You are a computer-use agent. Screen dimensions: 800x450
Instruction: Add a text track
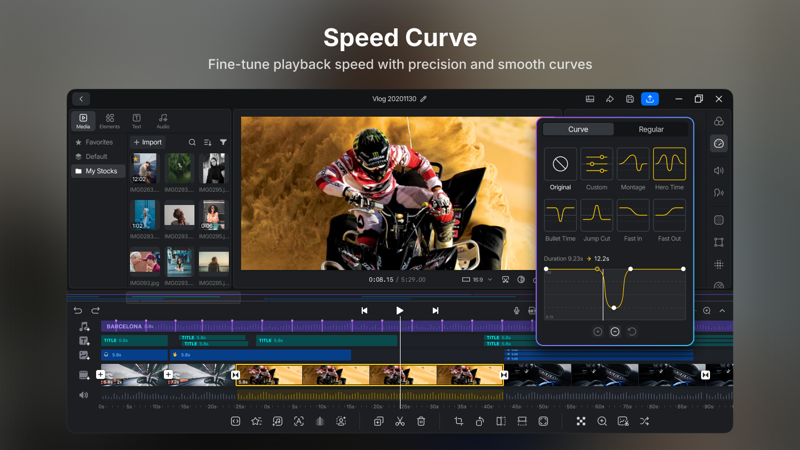point(84,340)
